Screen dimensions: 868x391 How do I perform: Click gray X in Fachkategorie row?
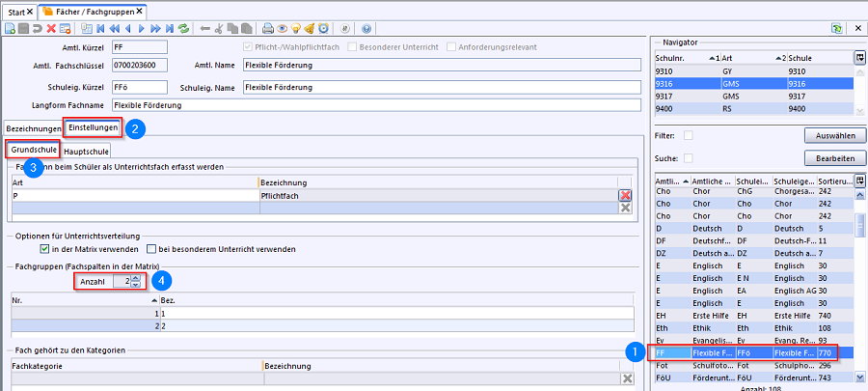pos(627,378)
